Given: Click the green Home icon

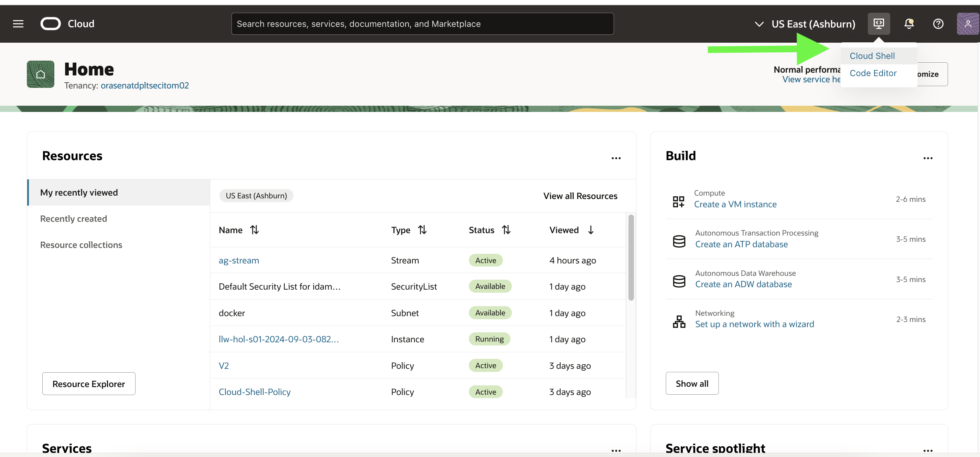Looking at the screenshot, I should 40,74.
